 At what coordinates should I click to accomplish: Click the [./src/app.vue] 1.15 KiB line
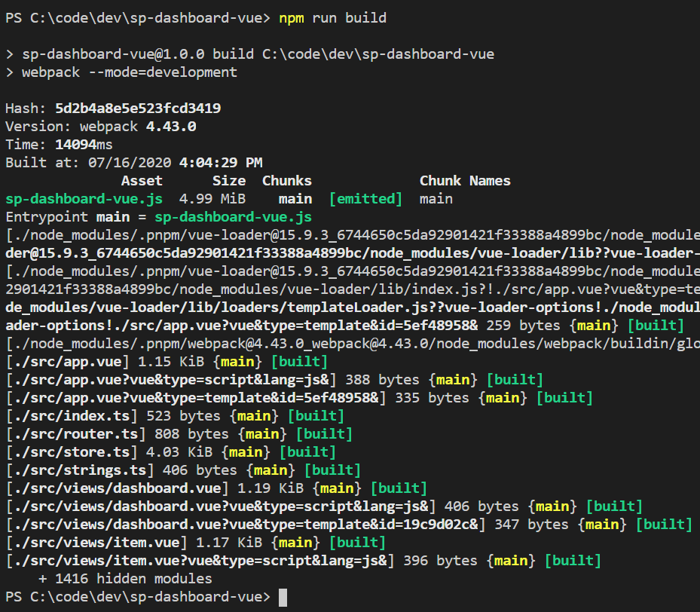167,362
